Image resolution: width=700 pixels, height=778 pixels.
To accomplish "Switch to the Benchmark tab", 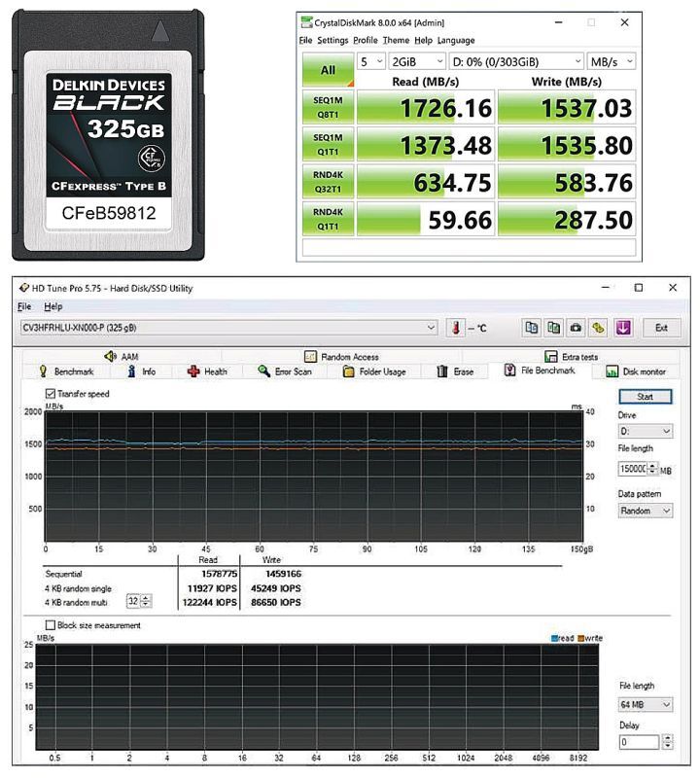I will tap(66, 371).
